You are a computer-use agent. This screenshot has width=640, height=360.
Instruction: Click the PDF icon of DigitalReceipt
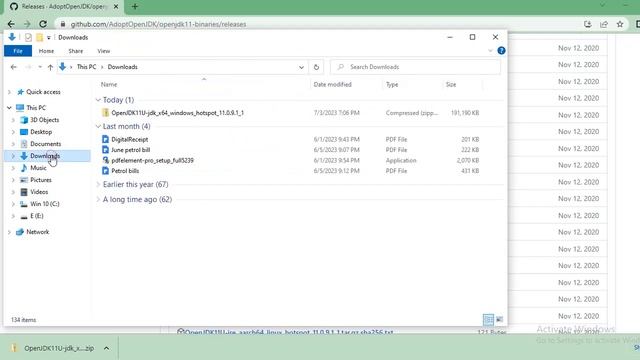pyautogui.click(x=105, y=139)
